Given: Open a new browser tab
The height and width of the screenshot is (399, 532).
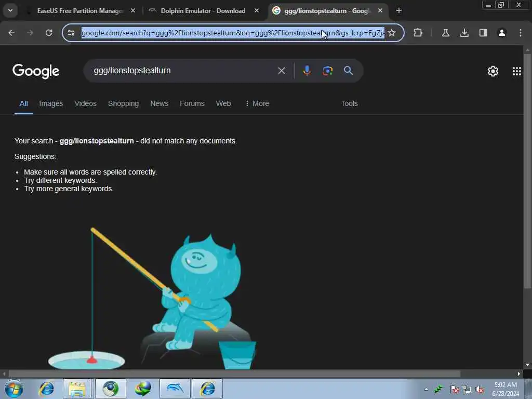Looking at the screenshot, I should [399, 11].
